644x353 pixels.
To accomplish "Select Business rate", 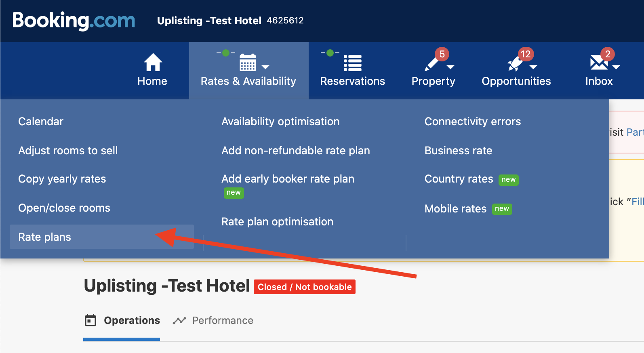I will pyautogui.click(x=458, y=151).
